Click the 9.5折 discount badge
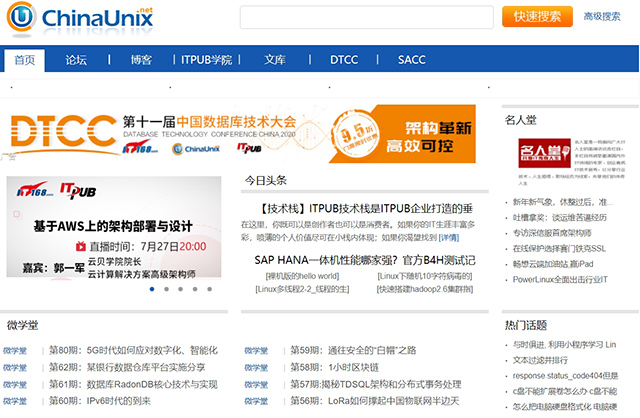This screenshot has width=640, height=418. (x=355, y=135)
